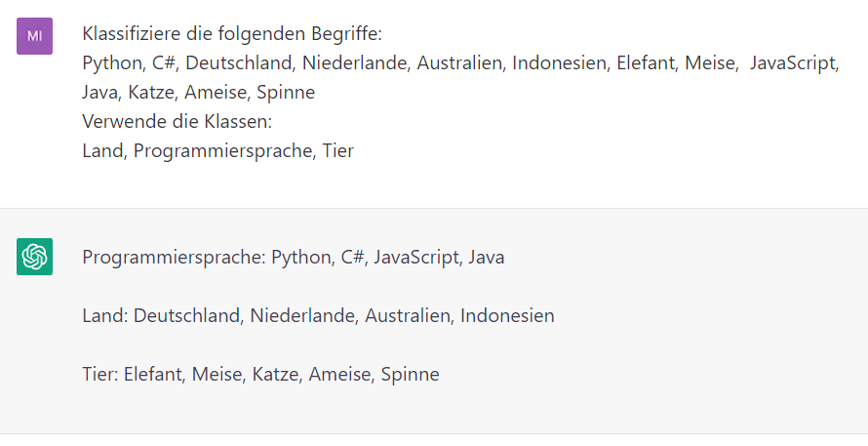
Task: Click the "Land:" label in the response
Action: point(105,316)
